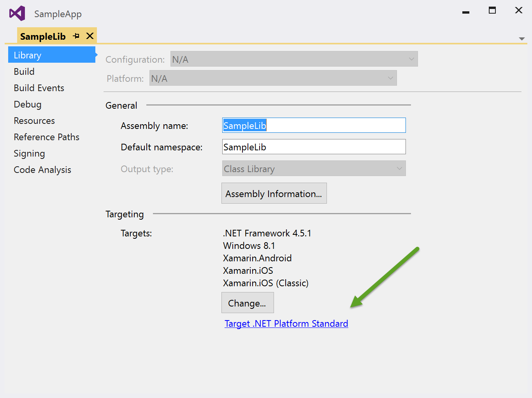Click the Visual Studio logo icon
532x398 pixels.
click(x=17, y=14)
